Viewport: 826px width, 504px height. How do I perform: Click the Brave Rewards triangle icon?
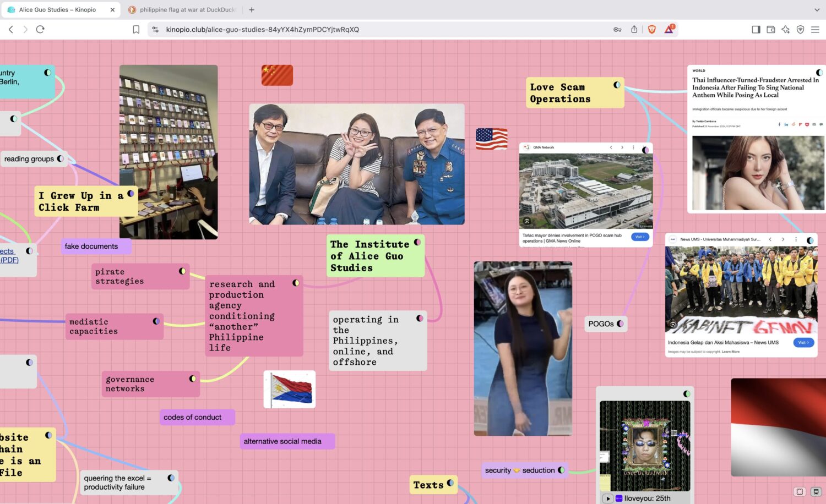[x=669, y=30]
